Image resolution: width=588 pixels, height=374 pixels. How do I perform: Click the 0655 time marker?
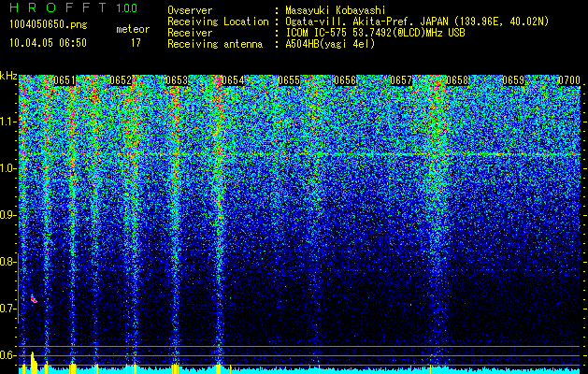pos(289,80)
